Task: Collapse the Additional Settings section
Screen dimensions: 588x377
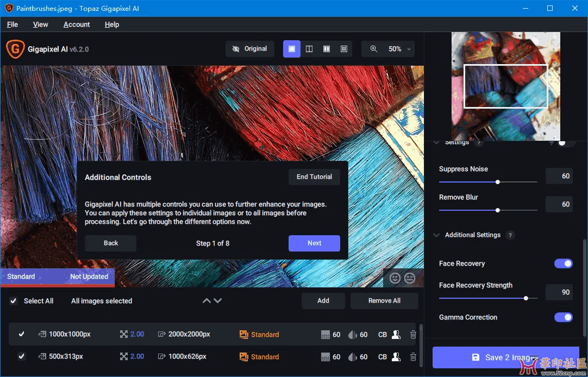Action: click(x=436, y=235)
